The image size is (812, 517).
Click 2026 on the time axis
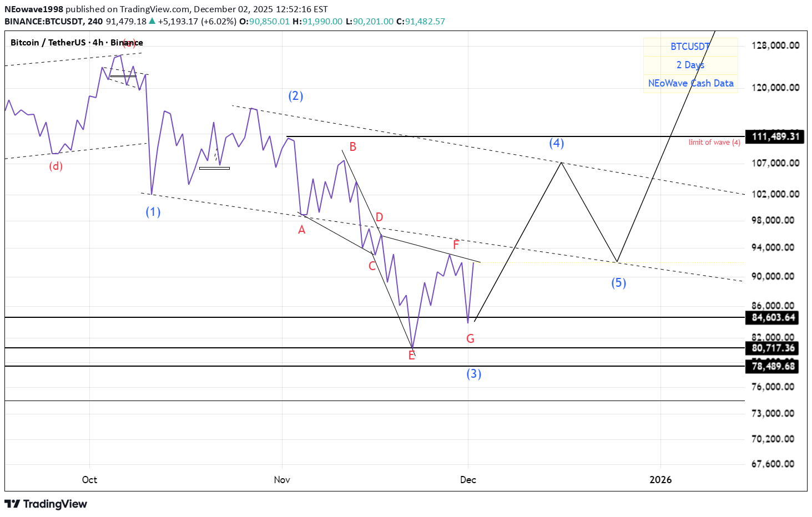coord(661,480)
